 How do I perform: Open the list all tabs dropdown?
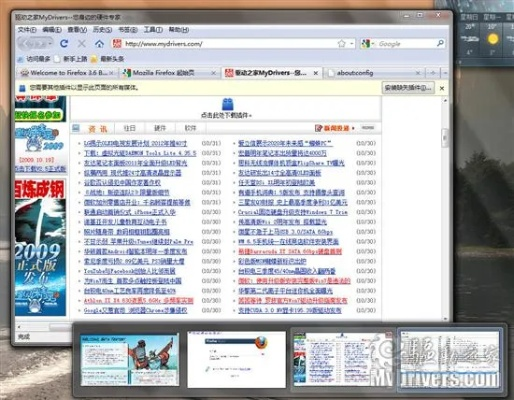coord(445,73)
